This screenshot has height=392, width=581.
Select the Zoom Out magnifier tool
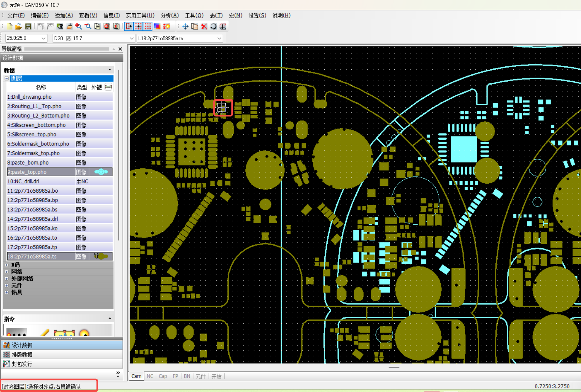[x=88, y=26]
